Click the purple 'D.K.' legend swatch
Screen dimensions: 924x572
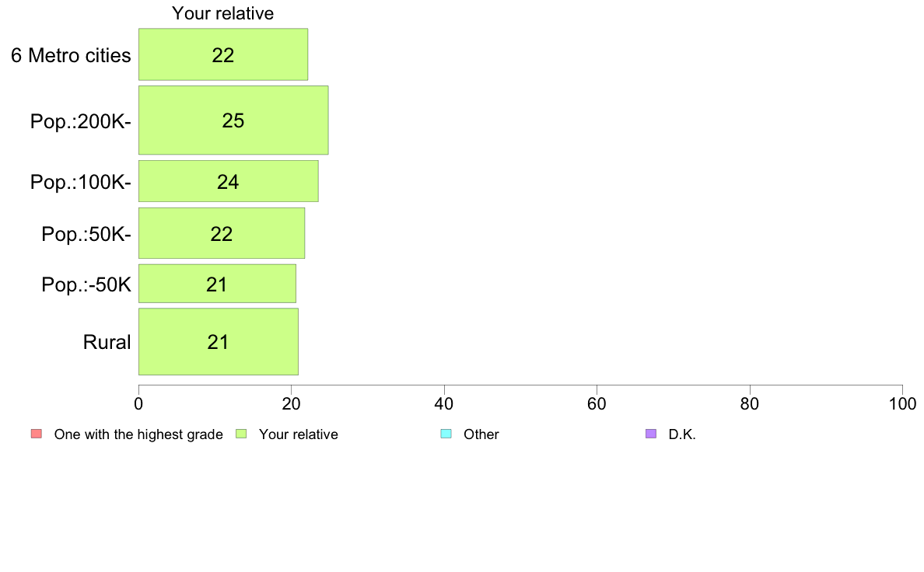650,434
